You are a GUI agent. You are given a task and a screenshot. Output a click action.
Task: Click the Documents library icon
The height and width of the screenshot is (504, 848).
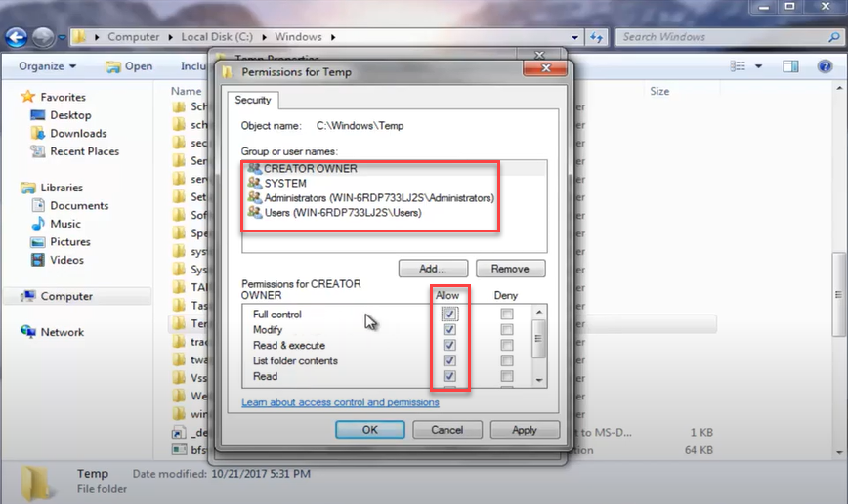[38, 205]
